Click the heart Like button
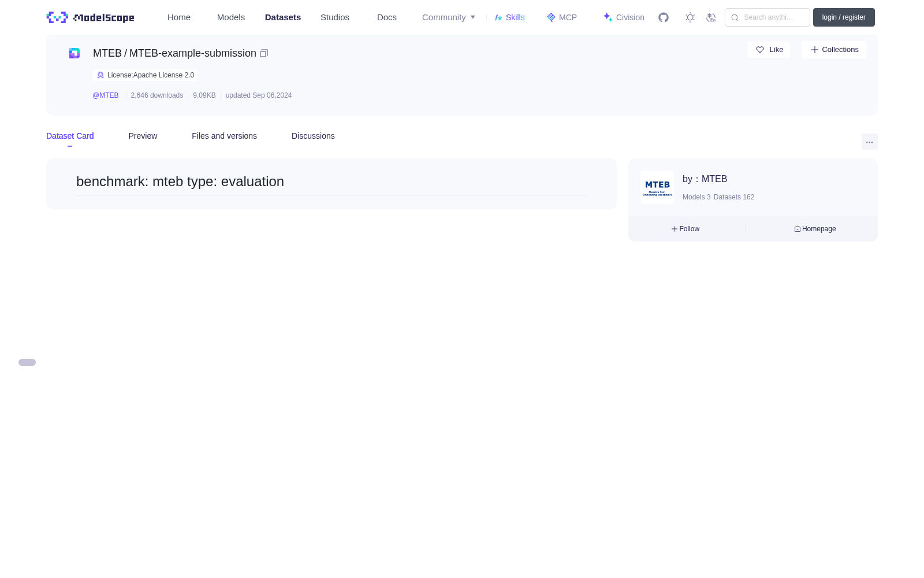The image size is (924, 578). pos(769,50)
